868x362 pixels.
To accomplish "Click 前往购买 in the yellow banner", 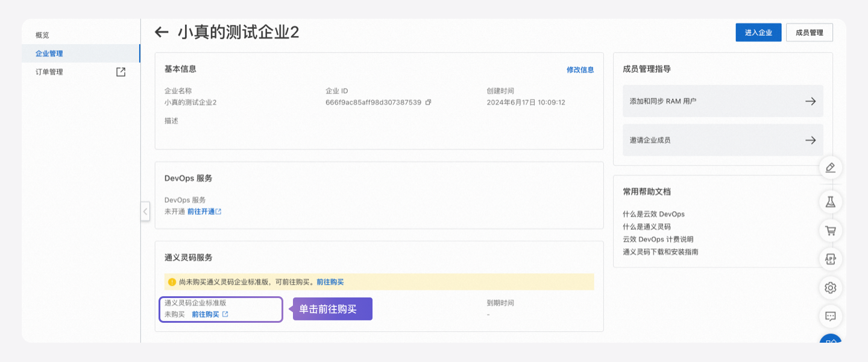I will coord(330,282).
